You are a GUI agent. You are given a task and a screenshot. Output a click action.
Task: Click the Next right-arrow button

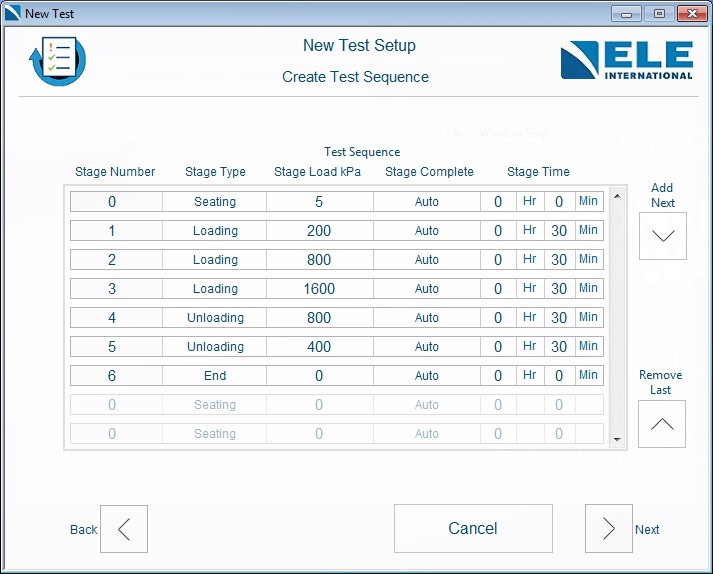tap(608, 529)
